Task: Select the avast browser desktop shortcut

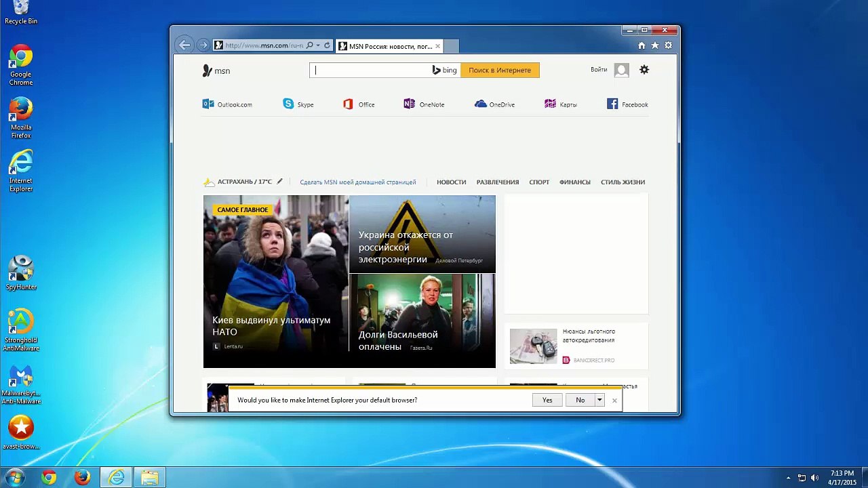Action: coord(21,433)
